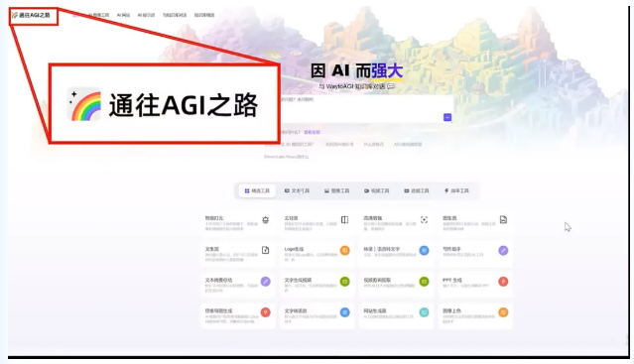The image size is (634, 364).
Task: Click the document icon on 文生图 card
Action: pos(266,250)
